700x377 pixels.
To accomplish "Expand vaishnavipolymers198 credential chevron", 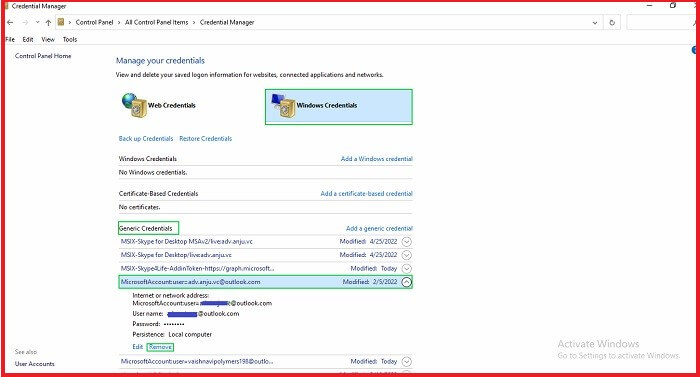I will (x=406, y=361).
